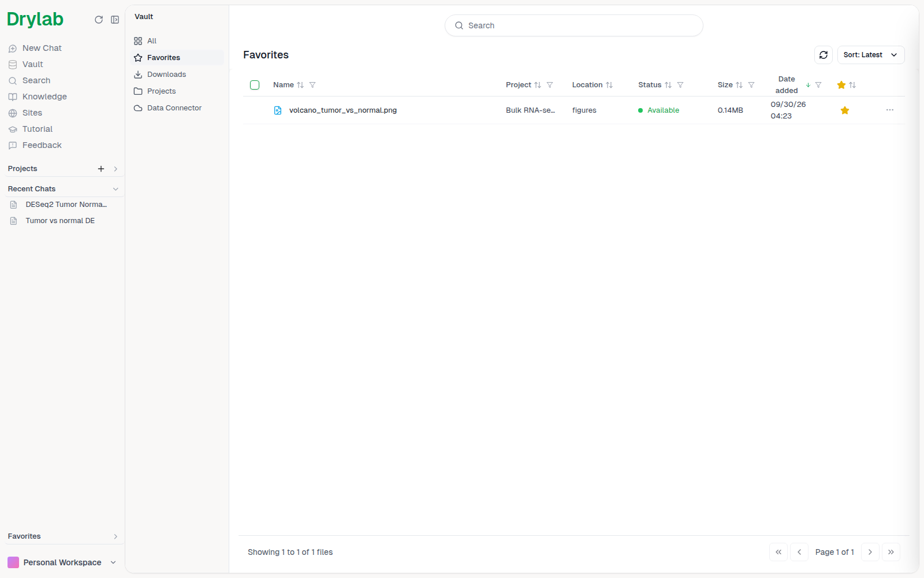This screenshot has width=924, height=578.
Task: Open the Personal Workspace switcher
Action: point(62,562)
